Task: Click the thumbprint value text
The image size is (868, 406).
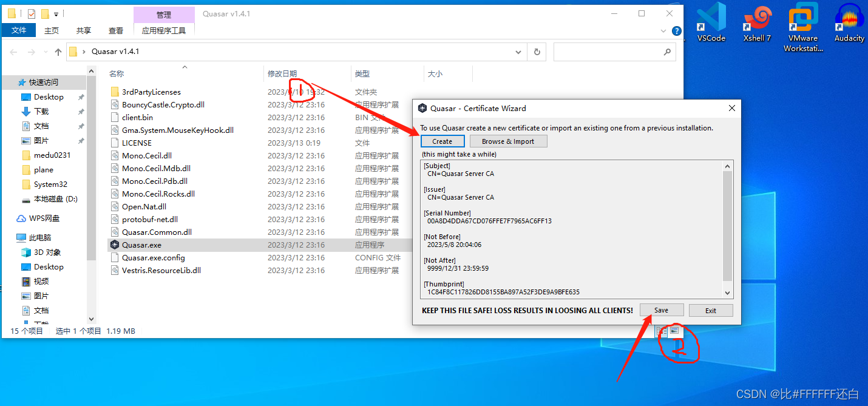Action: (x=503, y=292)
